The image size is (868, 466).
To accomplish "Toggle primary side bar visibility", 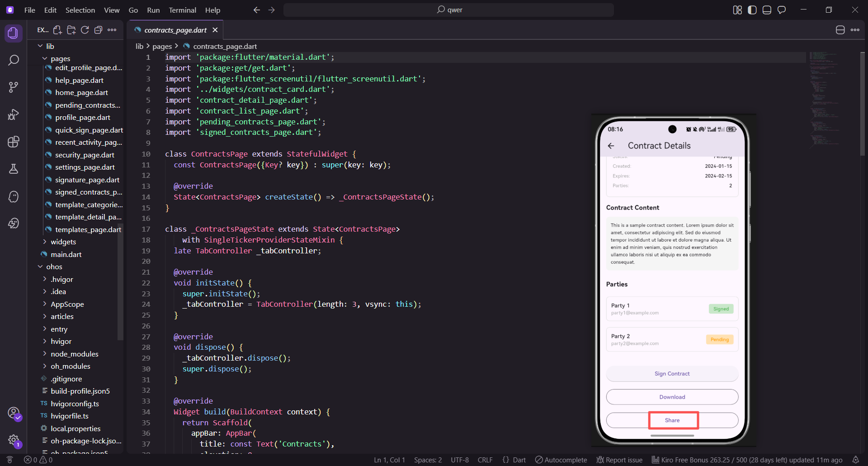I will coord(752,10).
